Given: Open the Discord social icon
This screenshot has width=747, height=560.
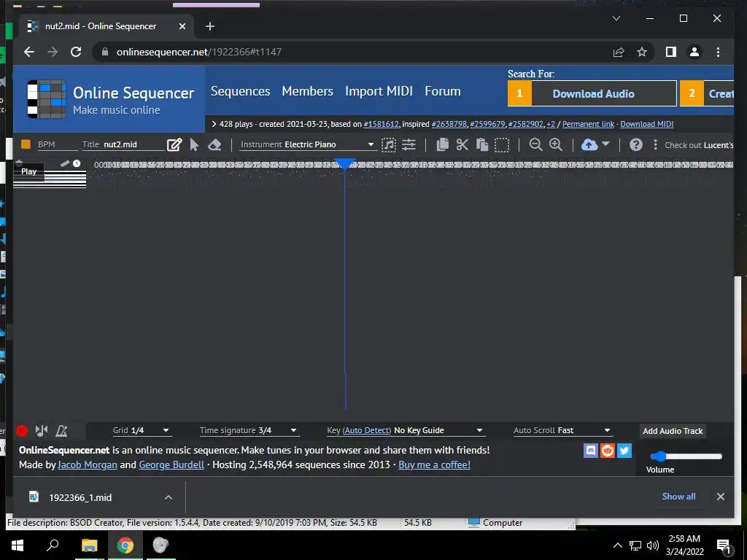Looking at the screenshot, I should [x=590, y=451].
